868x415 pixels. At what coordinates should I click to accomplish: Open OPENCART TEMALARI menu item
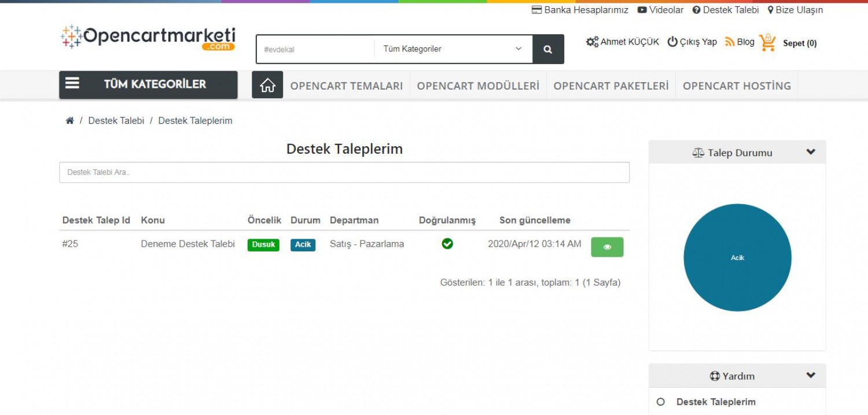click(347, 86)
